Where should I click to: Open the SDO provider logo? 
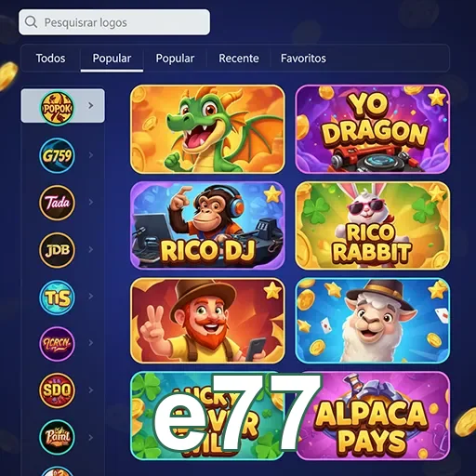[57, 390]
